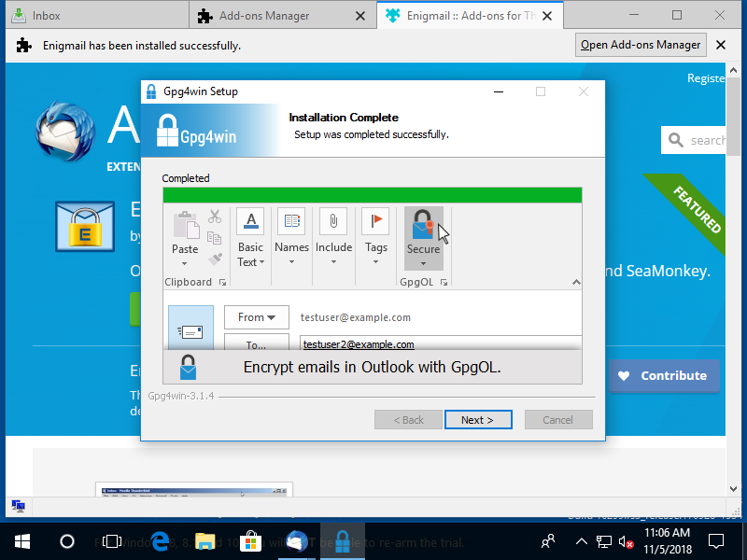
Task: Click the Tags flag icon
Action: pos(375,220)
